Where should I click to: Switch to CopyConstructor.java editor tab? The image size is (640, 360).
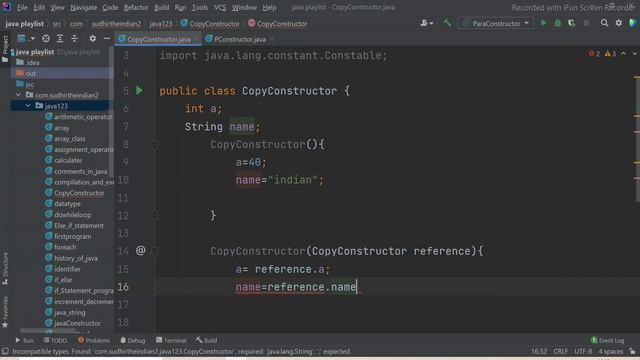coord(158,39)
